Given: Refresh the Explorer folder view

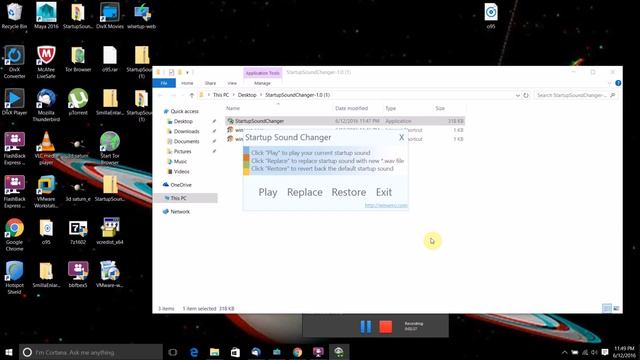Looking at the screenshot, I should [x=526, y=95].
